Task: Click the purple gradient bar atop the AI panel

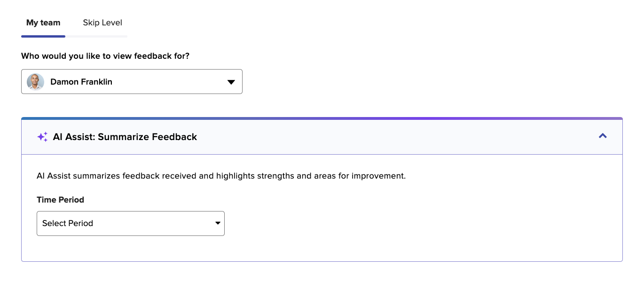Action: pos(322,118)
